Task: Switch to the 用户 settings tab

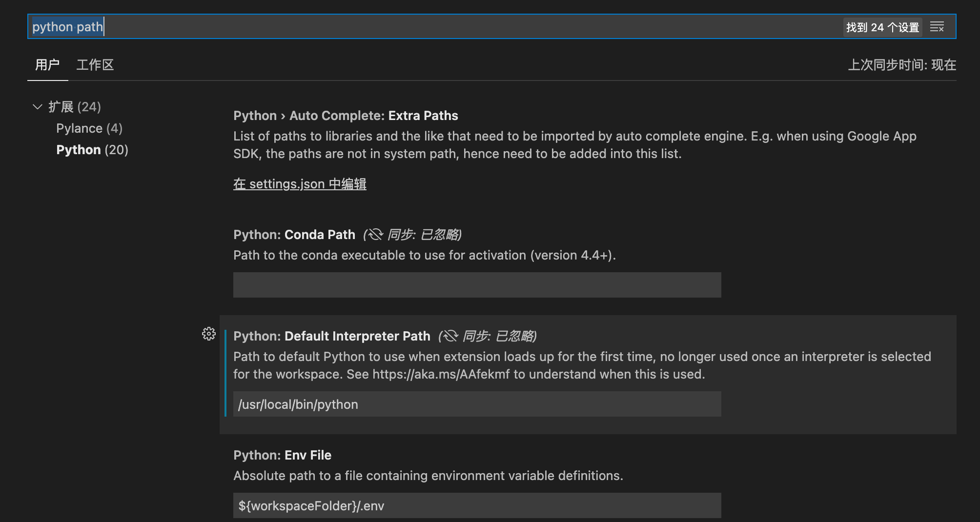Action: tap(47, 65)
